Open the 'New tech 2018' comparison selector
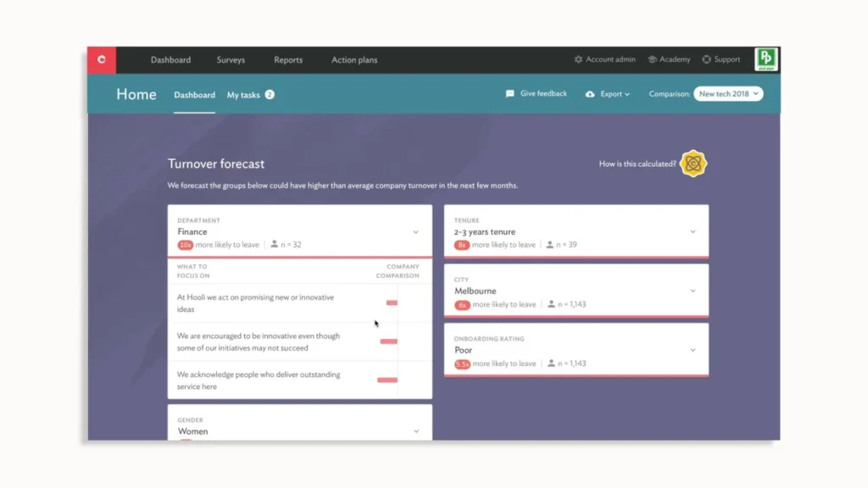 pos(728,94)
